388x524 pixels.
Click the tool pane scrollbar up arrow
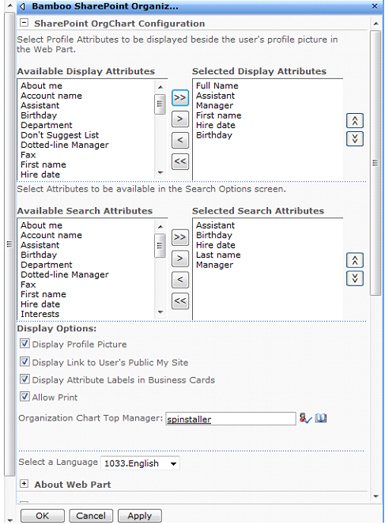pos(376,23)
